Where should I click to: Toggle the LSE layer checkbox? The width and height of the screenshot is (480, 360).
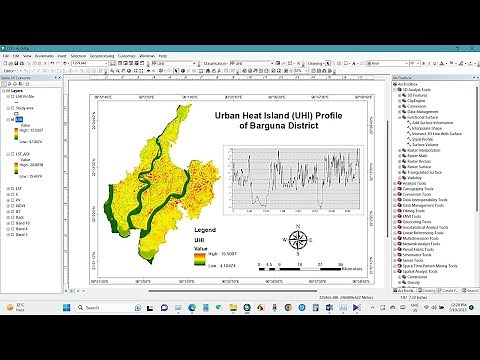pos(12,189)
